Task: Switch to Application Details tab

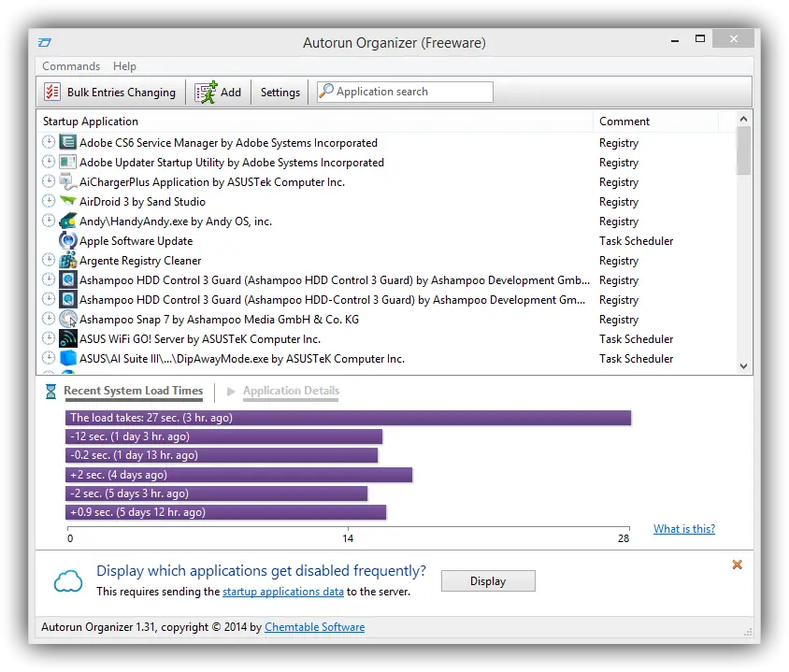Action: (291, 391)
